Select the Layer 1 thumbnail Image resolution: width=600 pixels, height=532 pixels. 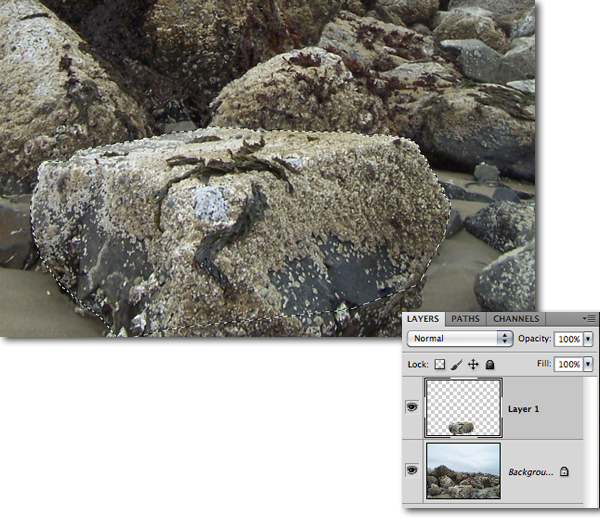pyautogui.click(x=463, y=408)
